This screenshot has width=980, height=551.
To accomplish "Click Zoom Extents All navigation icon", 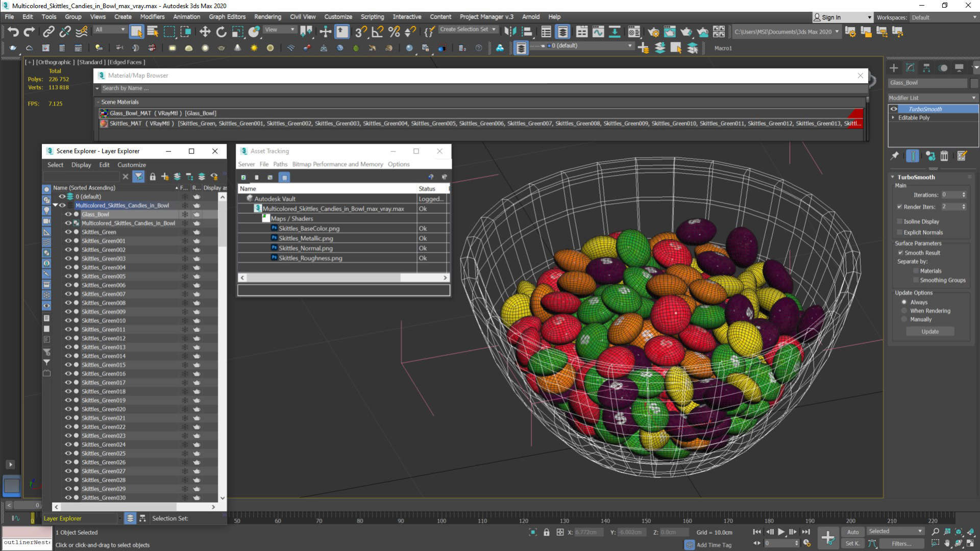I will point(970,532).
